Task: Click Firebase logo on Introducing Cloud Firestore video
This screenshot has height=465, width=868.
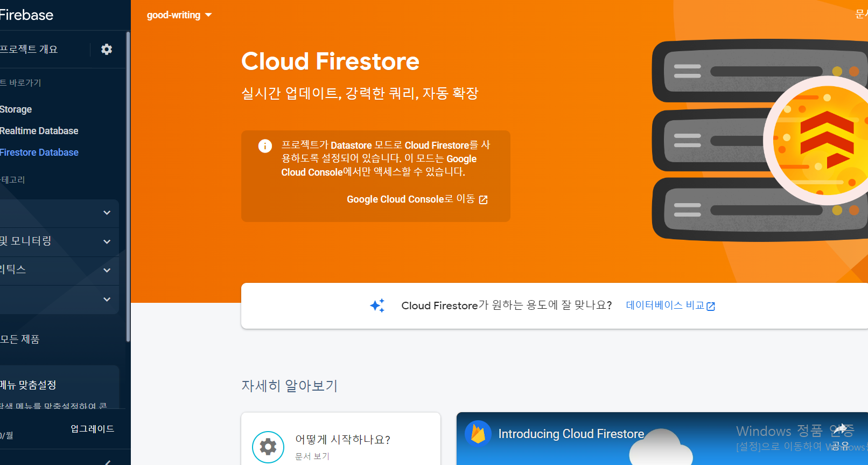Action: [478, 434]
